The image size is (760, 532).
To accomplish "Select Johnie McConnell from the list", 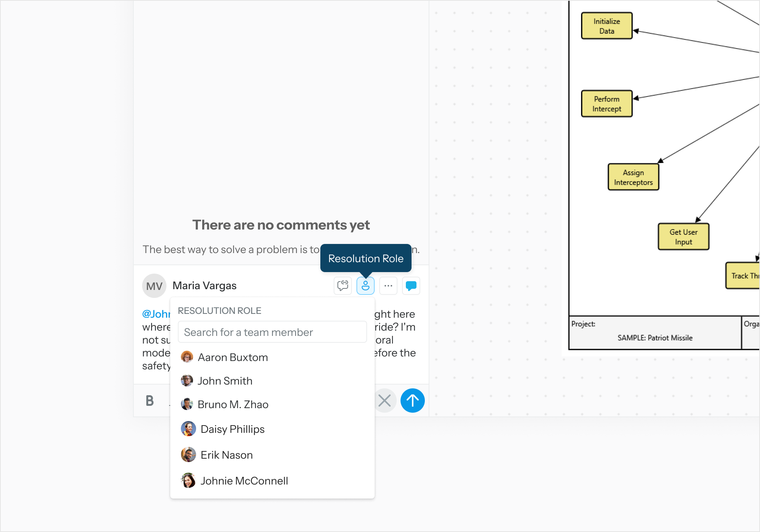I will (x=244, y=480).
